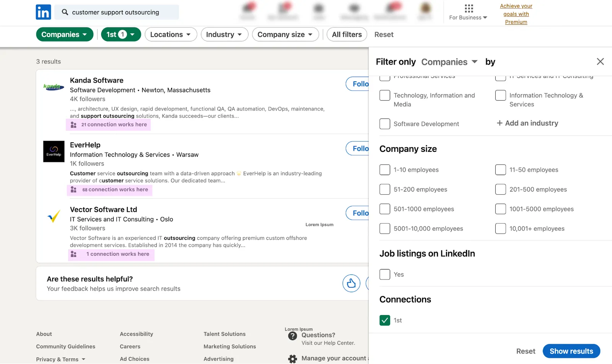Click the Show results button
Viewport: 612px width, 364px height.
pos(571,351)
